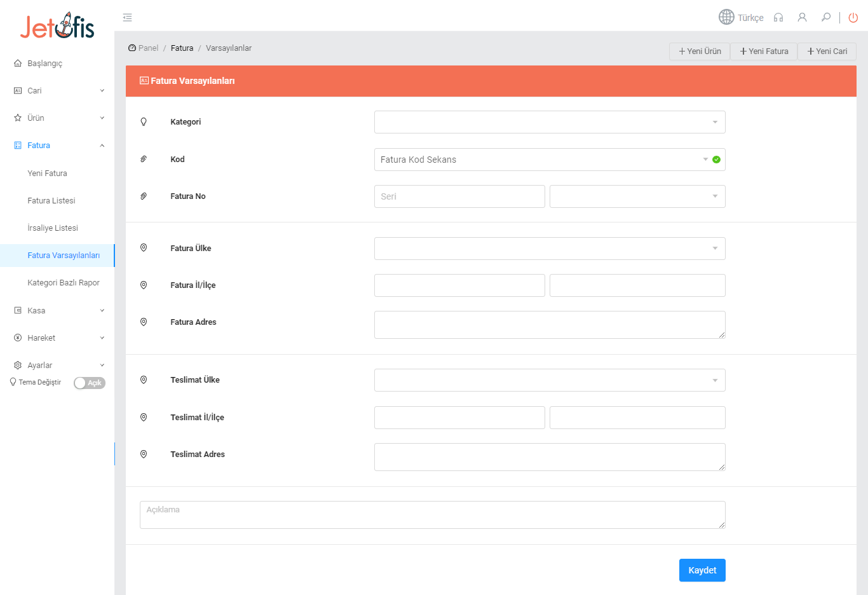Switch language via Türkçe label

(x=750, y=18)
